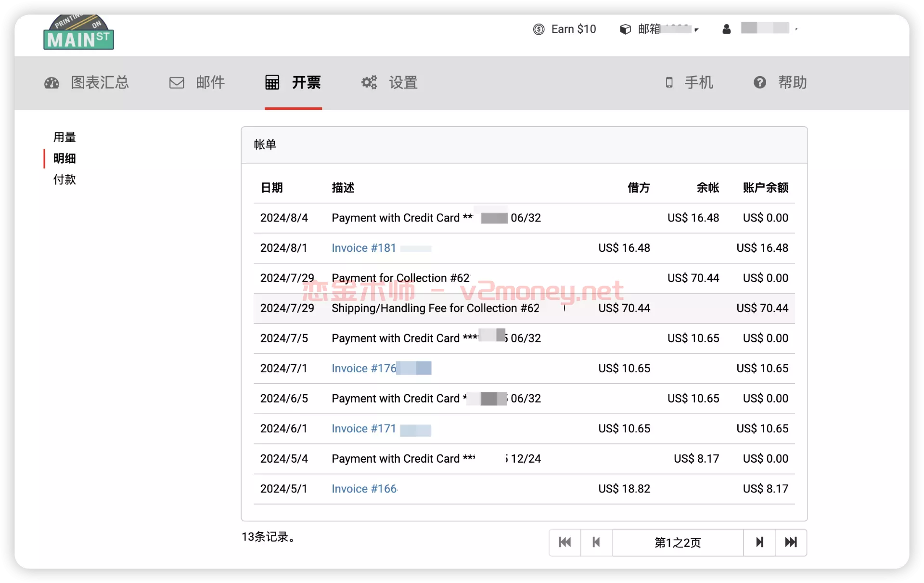This screenshot has height=583, width=924.
Task: Select 用量 in the sidebar
Action: click(x=64, y=137)
